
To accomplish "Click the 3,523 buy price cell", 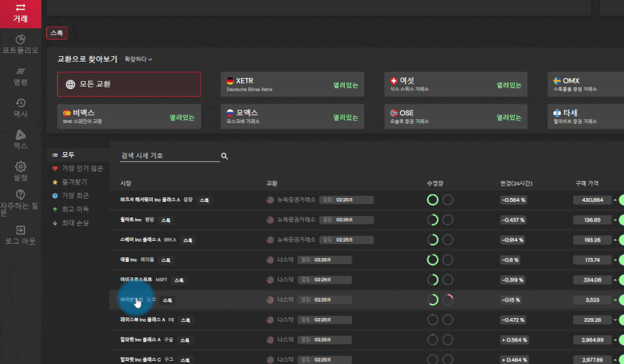I will (x=592, y=299).
